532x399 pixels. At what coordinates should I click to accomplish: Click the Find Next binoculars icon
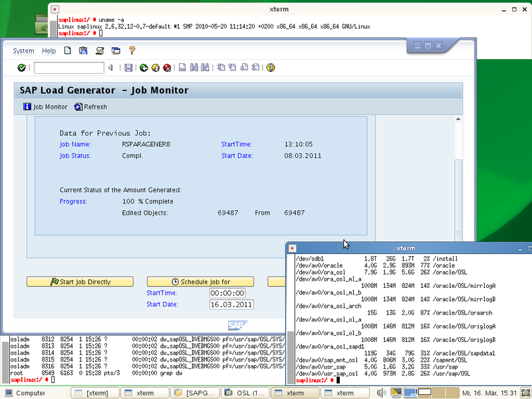(205, 68)
